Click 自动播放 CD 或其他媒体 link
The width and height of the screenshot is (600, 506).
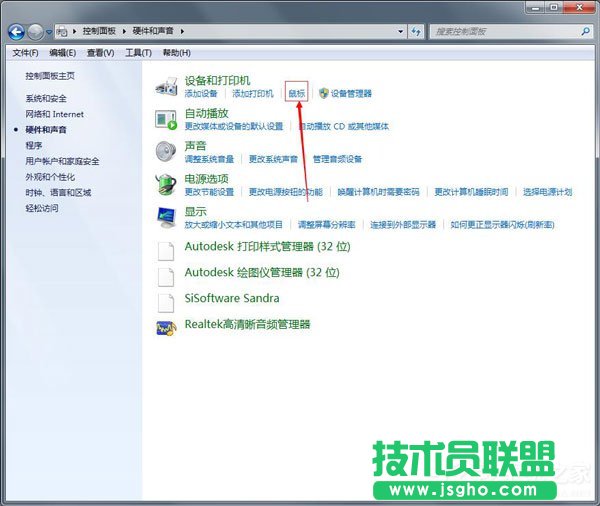(344, 126)
